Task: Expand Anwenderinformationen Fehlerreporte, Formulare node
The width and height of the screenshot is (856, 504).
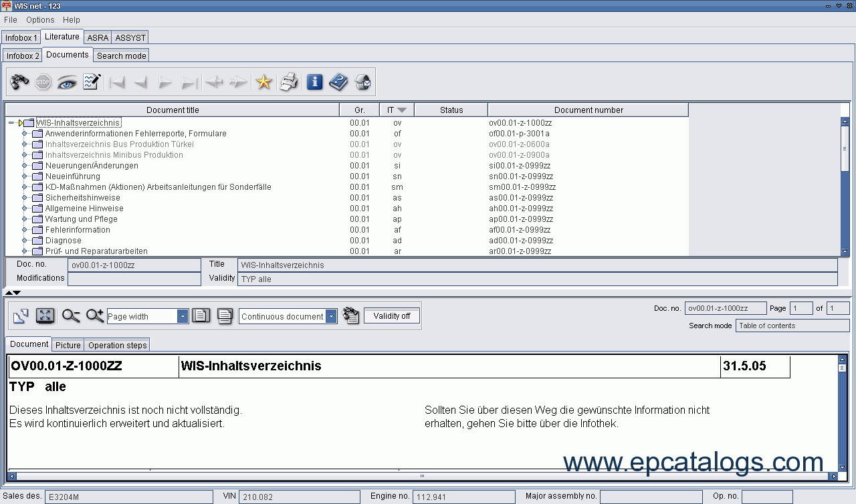Action: [25, 134]
